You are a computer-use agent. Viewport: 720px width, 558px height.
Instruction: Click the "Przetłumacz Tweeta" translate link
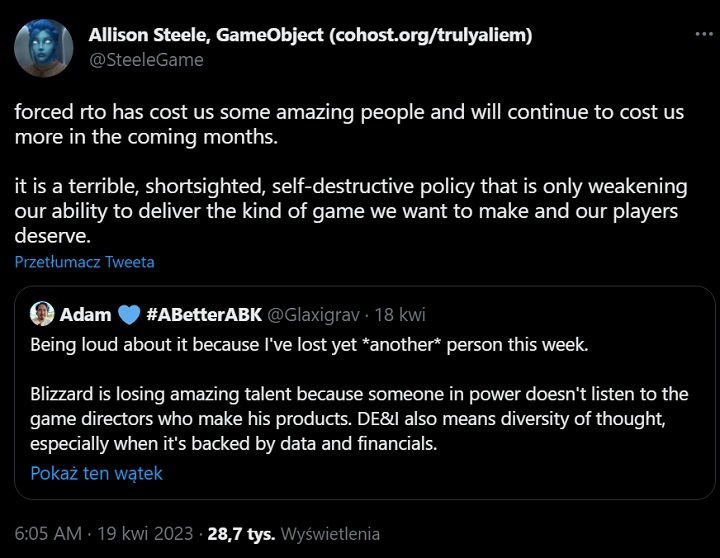[x=85, y=262]
